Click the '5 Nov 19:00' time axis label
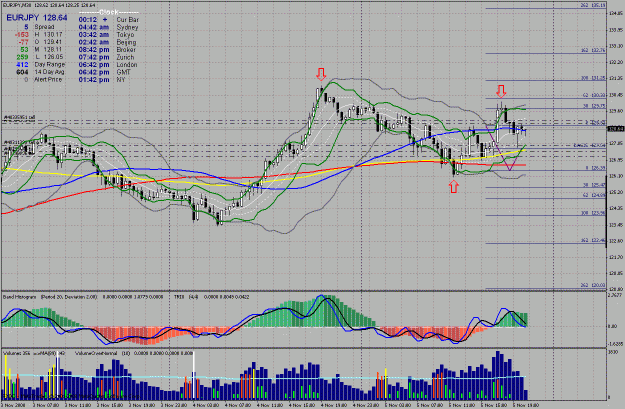The width and height of the screenshot is (625, 409). pos(525,405)
